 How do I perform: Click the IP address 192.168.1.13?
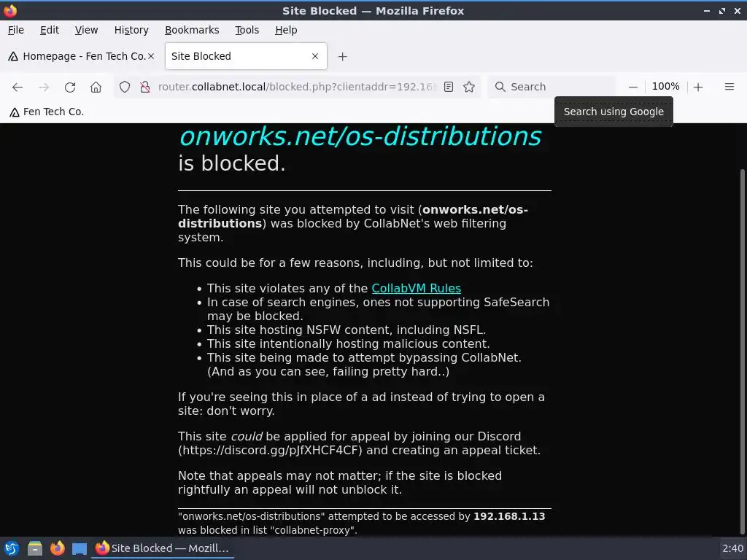click(x=509, y=516)
